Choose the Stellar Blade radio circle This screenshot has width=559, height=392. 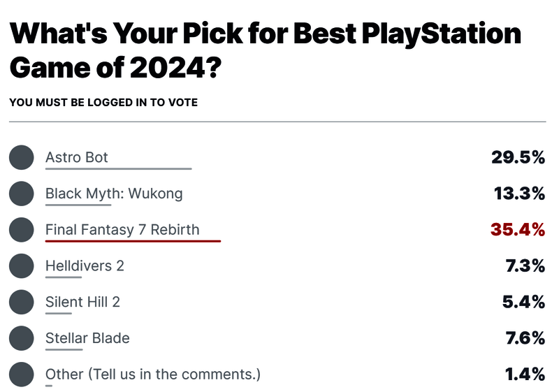pos(22,338)
